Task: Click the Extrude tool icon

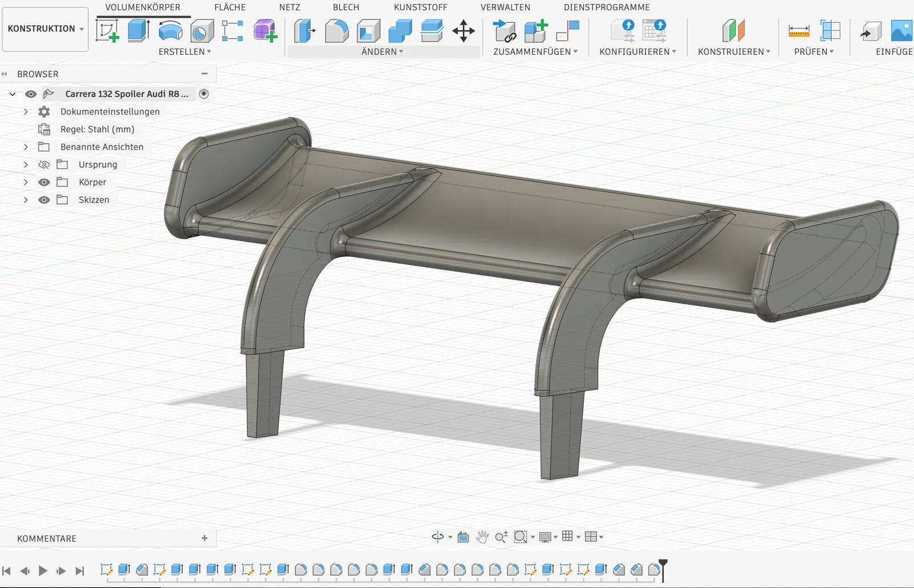Action: pyautogui.click(x=139, y=31)
